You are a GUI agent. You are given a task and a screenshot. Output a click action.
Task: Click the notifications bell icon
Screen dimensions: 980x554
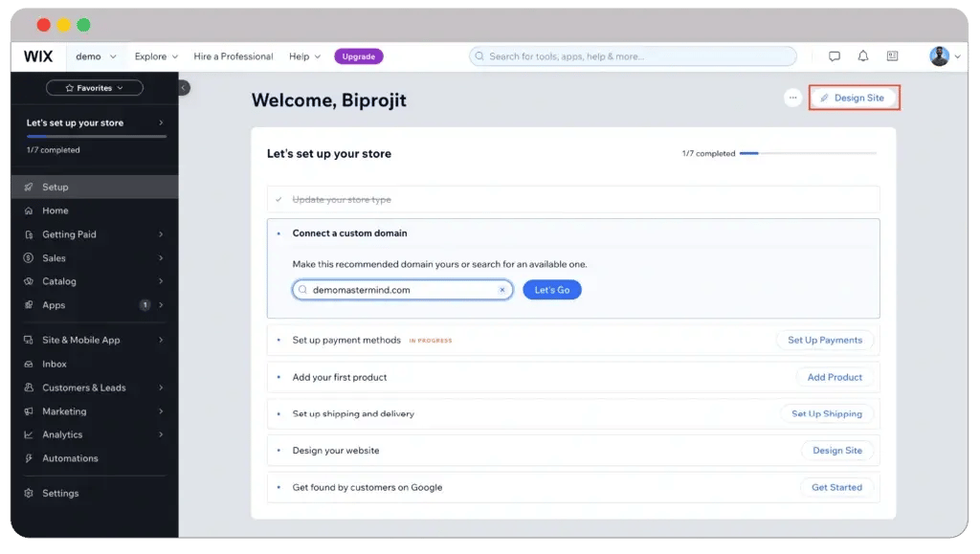(862, 56)
